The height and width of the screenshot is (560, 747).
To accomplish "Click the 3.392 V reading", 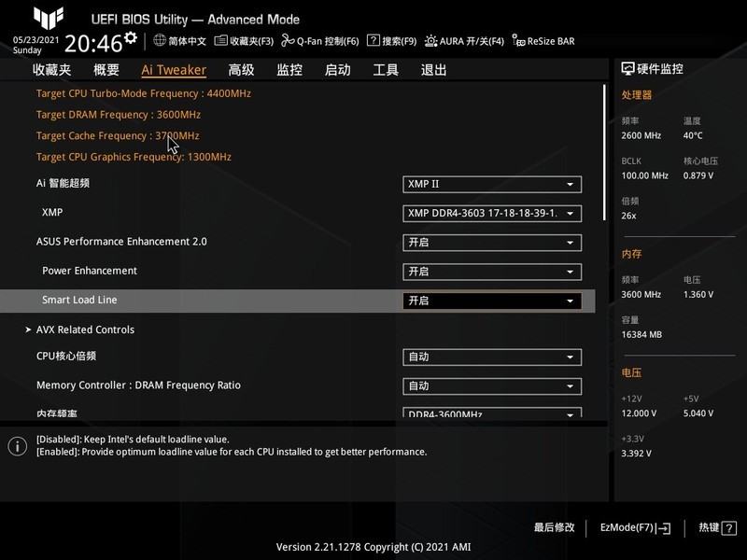I will click(636, 454).
